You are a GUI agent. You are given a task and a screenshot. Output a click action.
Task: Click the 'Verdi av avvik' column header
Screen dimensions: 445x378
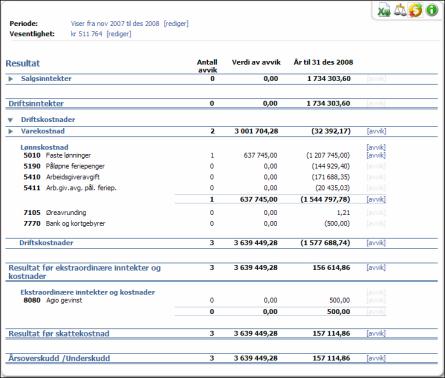click(256, 62)
